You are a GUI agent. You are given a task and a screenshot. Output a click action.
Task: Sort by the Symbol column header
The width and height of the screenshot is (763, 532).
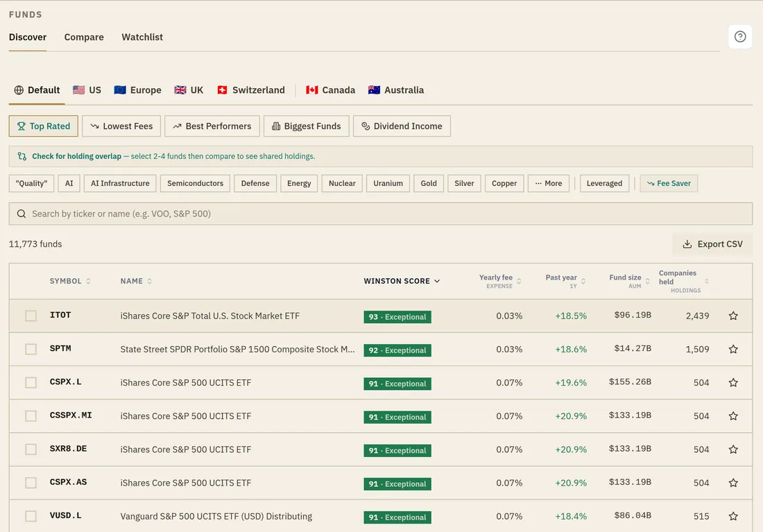70,281
